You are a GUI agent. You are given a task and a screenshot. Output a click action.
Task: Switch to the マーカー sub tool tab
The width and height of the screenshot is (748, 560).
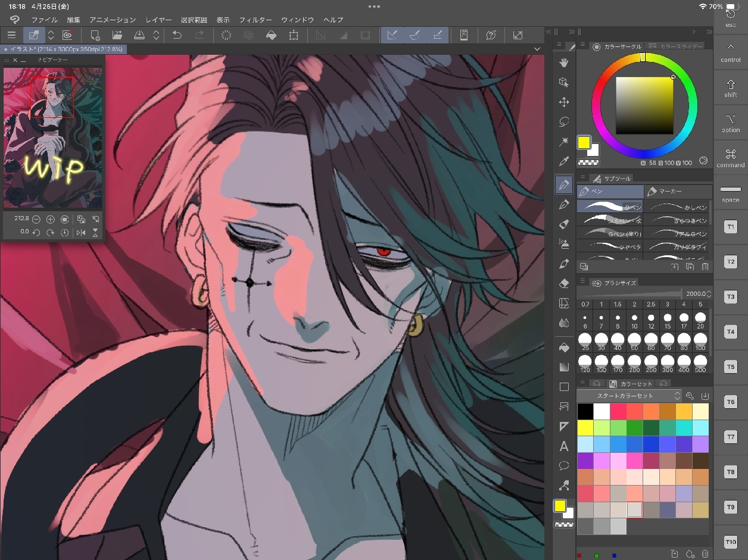tap(678, 192)
